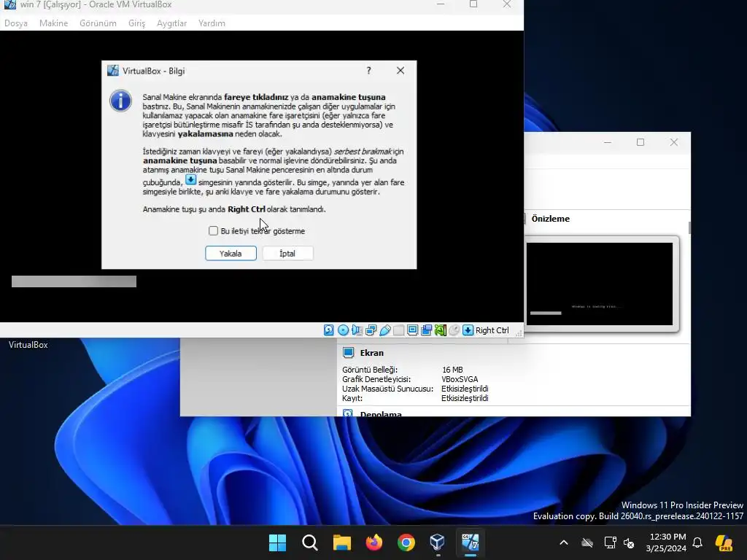
Task: Open the Makine menu
Action: tap(53, 23)
